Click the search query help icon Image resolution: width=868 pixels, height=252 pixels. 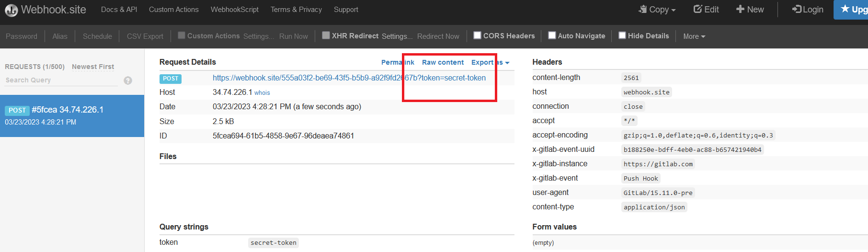(128, 80)
